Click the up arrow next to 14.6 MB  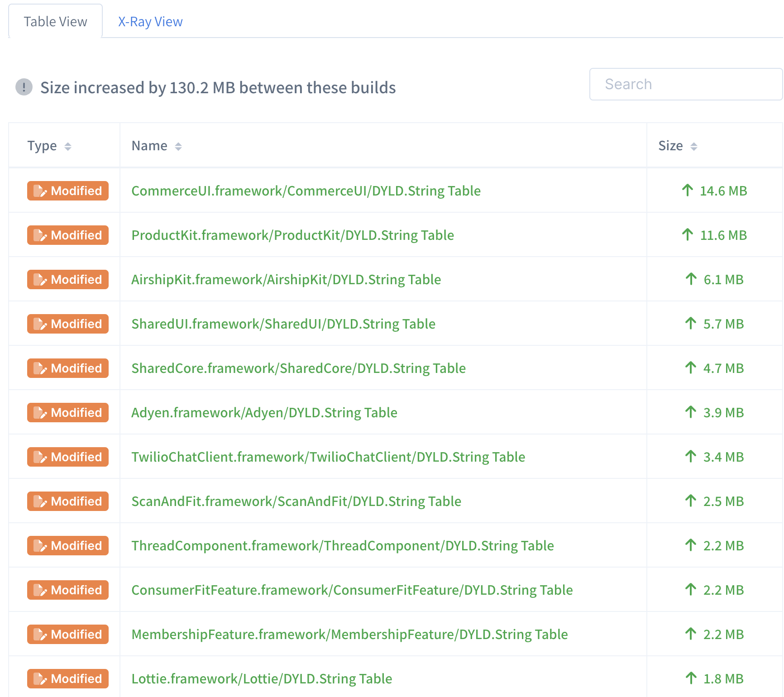(x=687, y=191)
